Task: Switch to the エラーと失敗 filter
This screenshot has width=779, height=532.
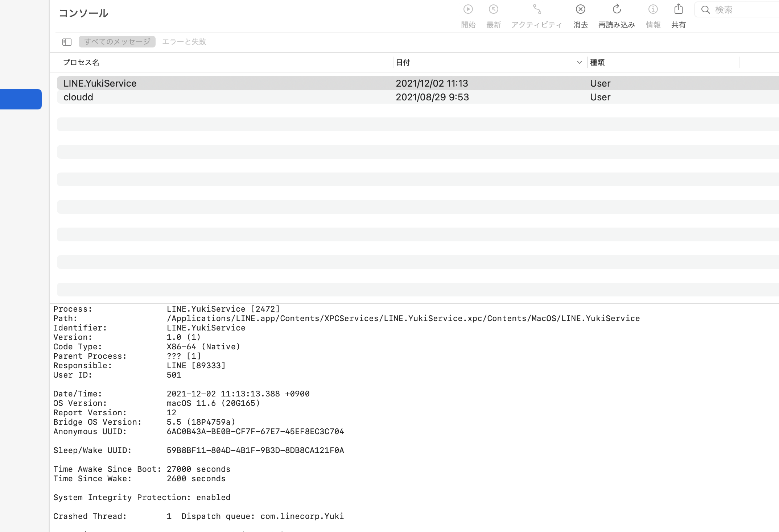Action: (x=184, y=42)
